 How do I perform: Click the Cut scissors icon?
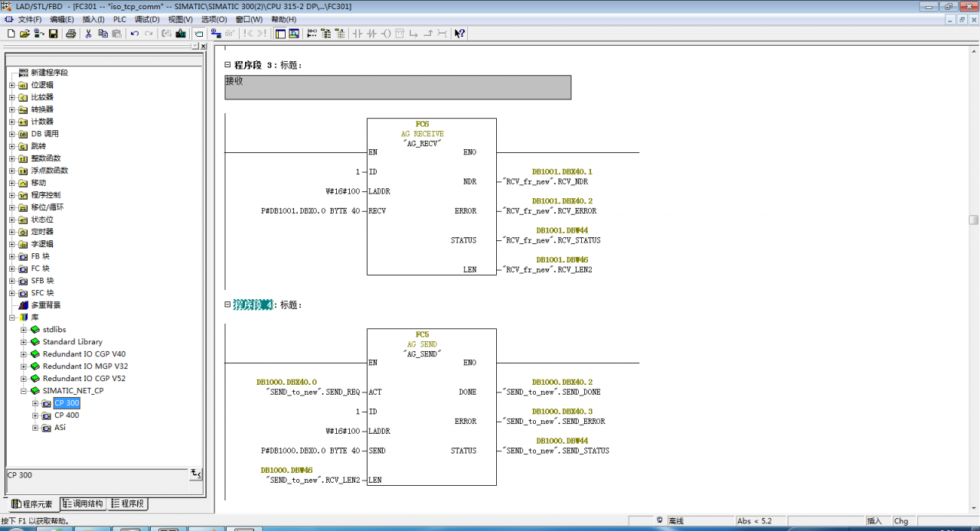88,34
